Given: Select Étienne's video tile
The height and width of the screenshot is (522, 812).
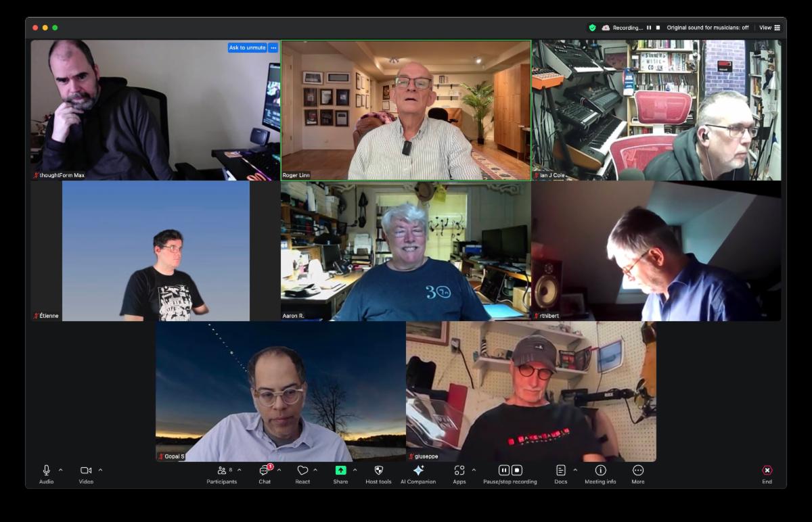Looking at the screenshot, I should (156, 251).
